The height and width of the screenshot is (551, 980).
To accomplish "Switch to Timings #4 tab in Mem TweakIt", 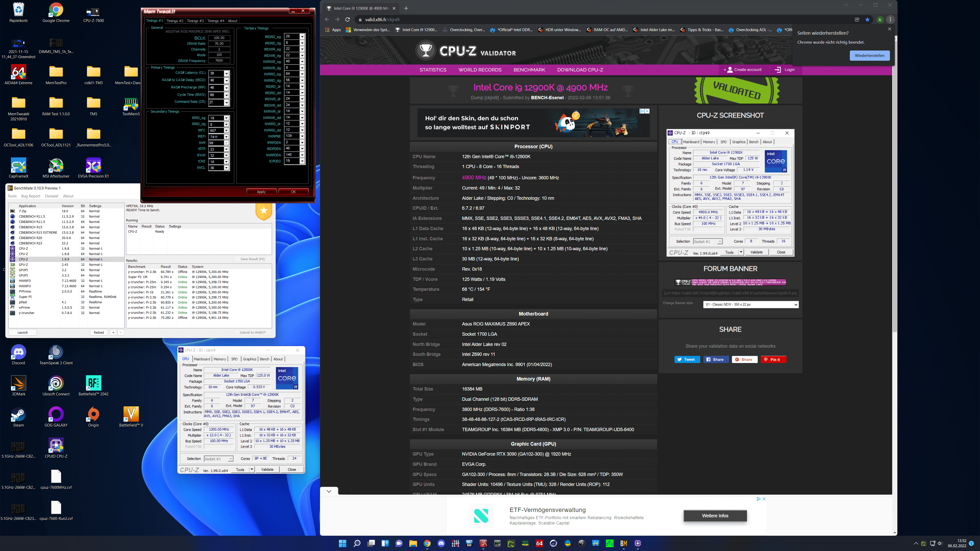I will [x=216, y=21].
